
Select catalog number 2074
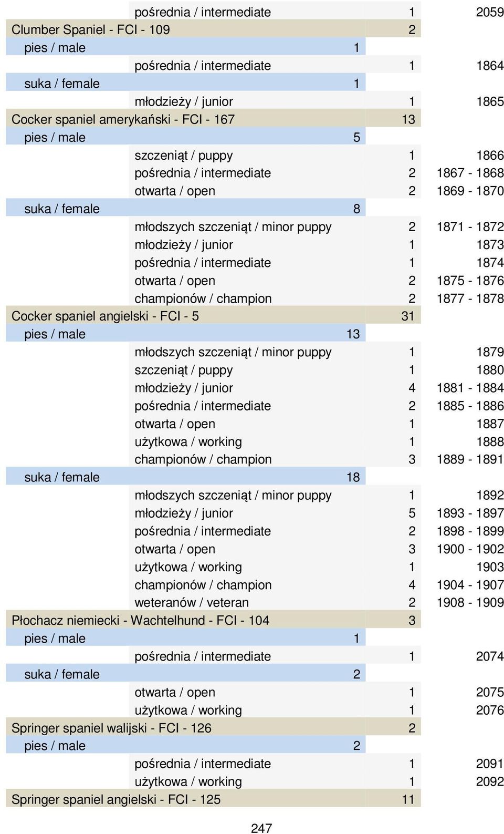point(490,656)
